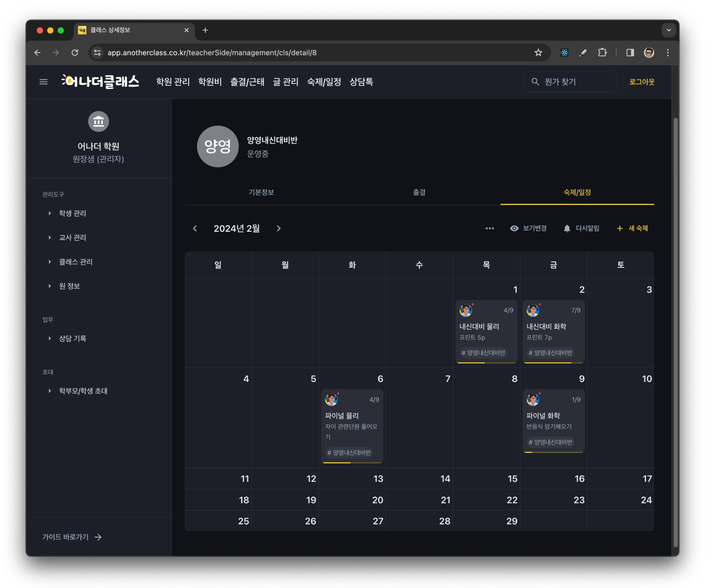Open the 학원 관리 top menu
The height and width of the screenshot is (588, 718).
[173, 82]
